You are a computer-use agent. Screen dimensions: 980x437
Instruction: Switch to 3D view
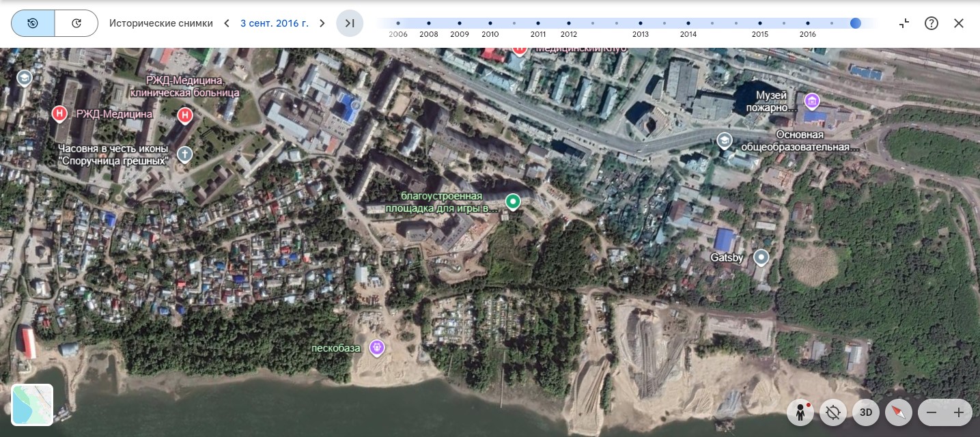pos(866,412)
